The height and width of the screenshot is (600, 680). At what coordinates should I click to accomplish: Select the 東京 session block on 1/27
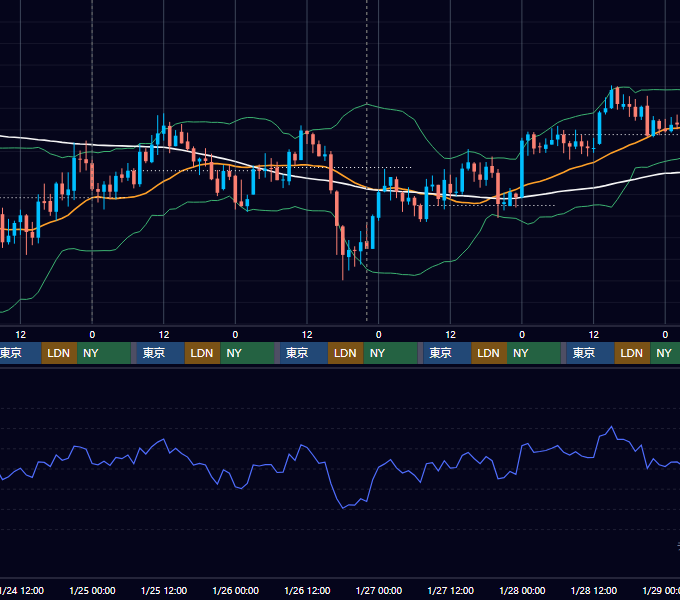click(x=447, y=353)
